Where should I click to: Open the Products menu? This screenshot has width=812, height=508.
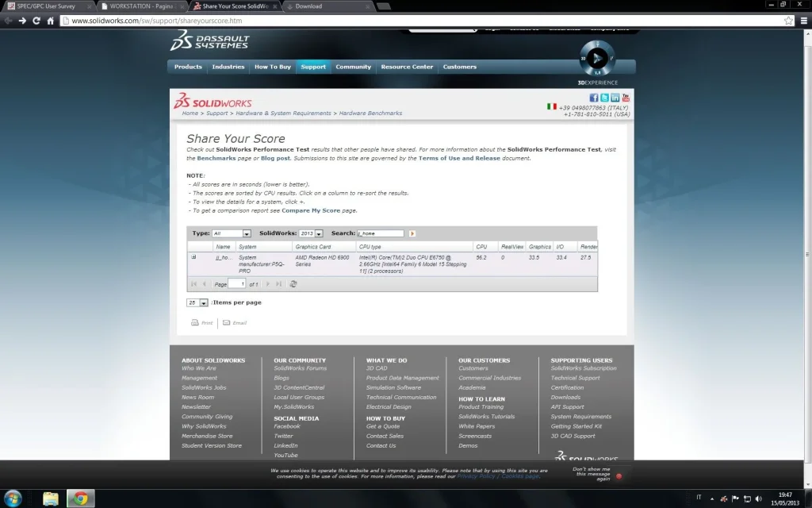point(188,67)
